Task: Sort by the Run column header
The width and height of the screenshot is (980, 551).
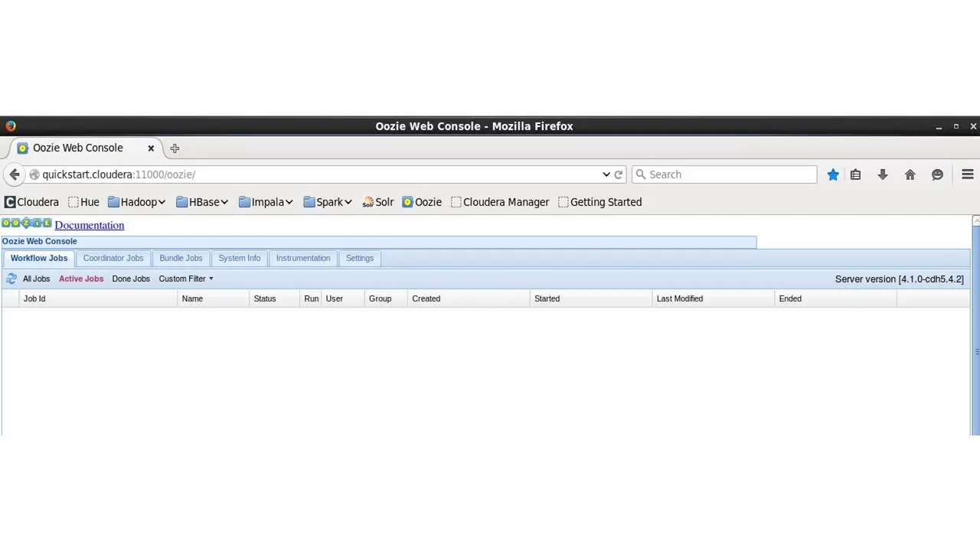Action: (x=311, y=298)
